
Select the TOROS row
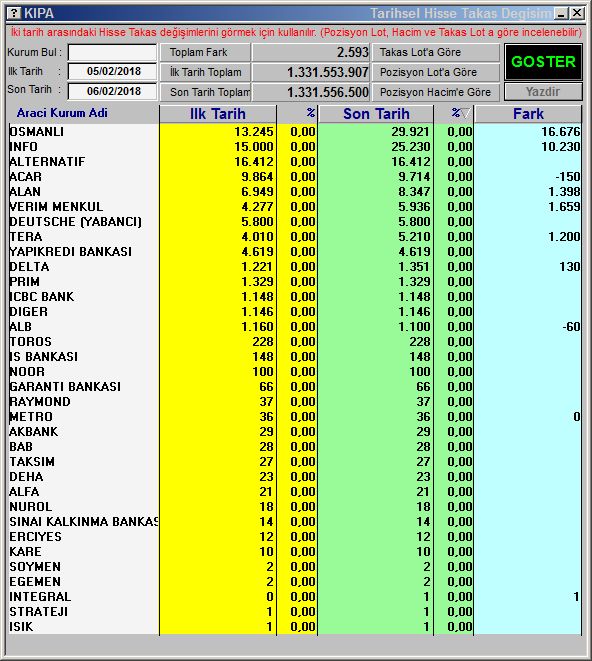pos(295,341)
